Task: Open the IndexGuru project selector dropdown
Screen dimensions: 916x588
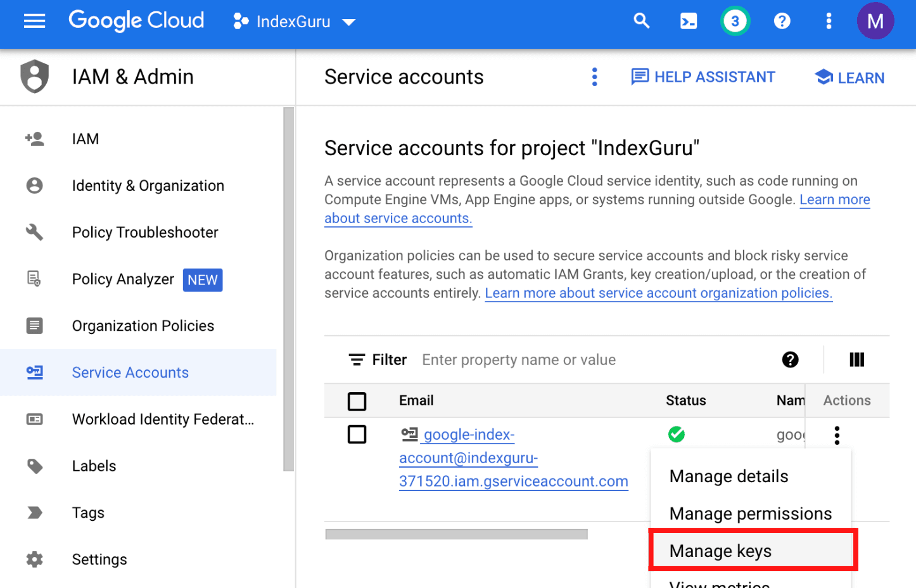Action: [294, 22]
